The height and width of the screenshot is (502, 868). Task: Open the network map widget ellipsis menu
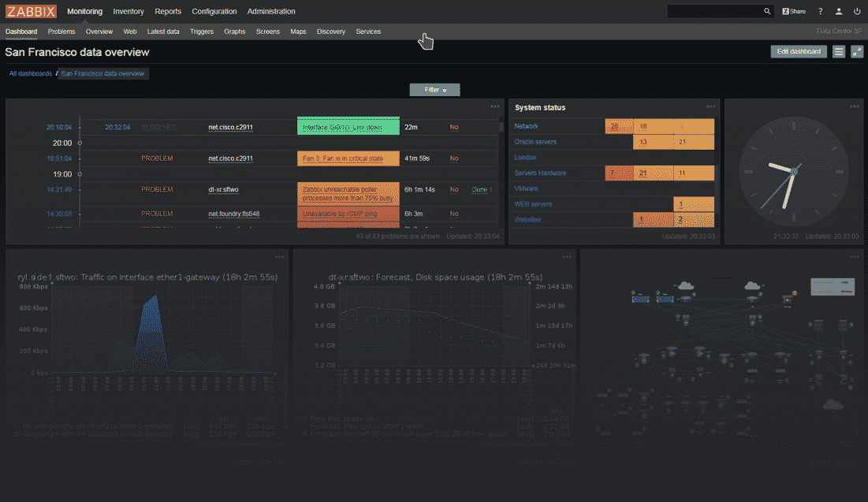click(855, 257)
